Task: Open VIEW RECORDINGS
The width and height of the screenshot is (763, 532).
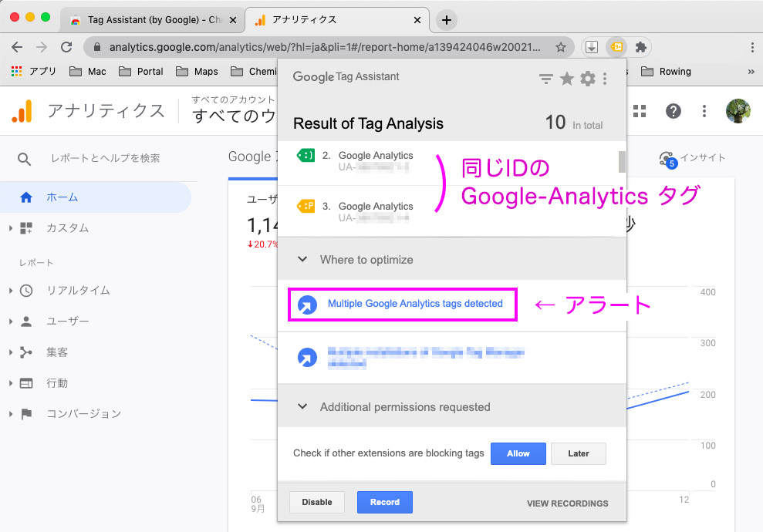Action: (567, 503)
